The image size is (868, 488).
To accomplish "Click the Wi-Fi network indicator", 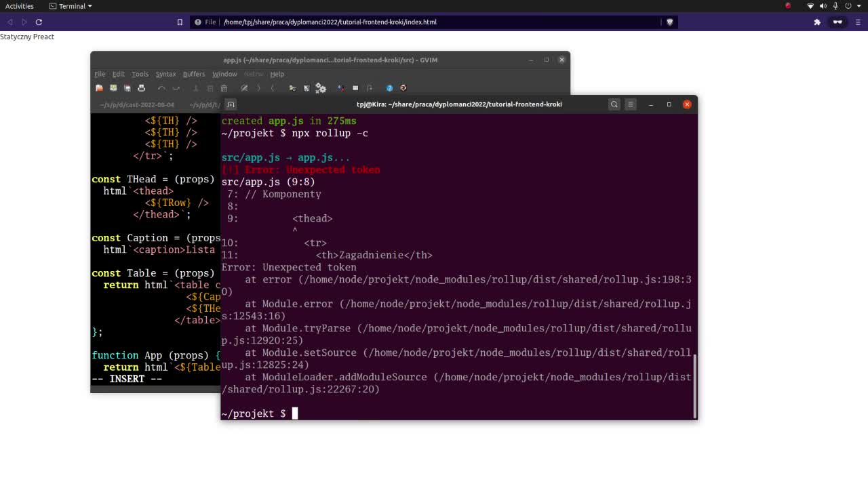I will click(810, 6).
